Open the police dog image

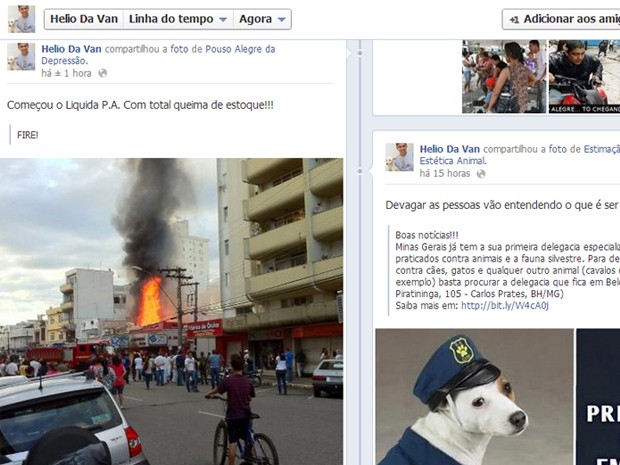474,397
